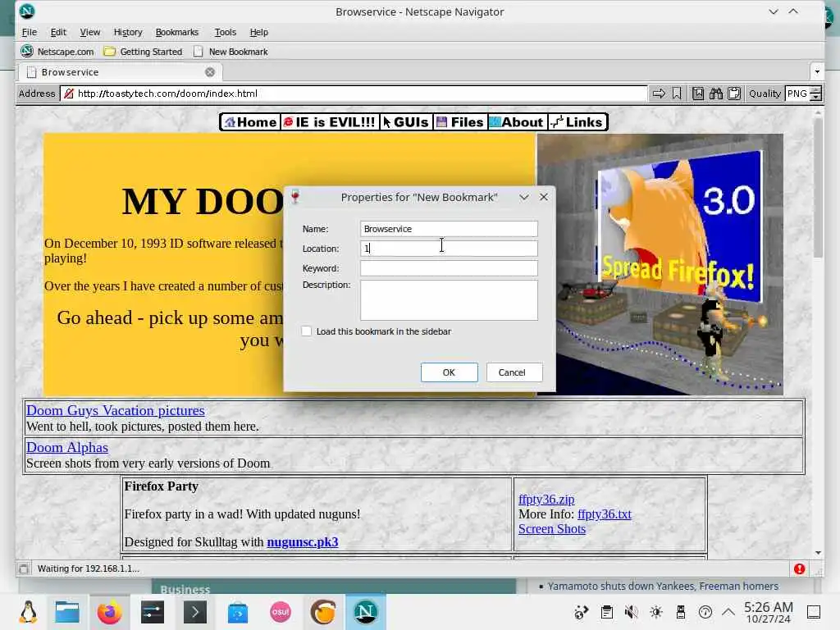Launch osu! from the taskbar
Viewport: 840px width, 630px height.
pos(281,612)
